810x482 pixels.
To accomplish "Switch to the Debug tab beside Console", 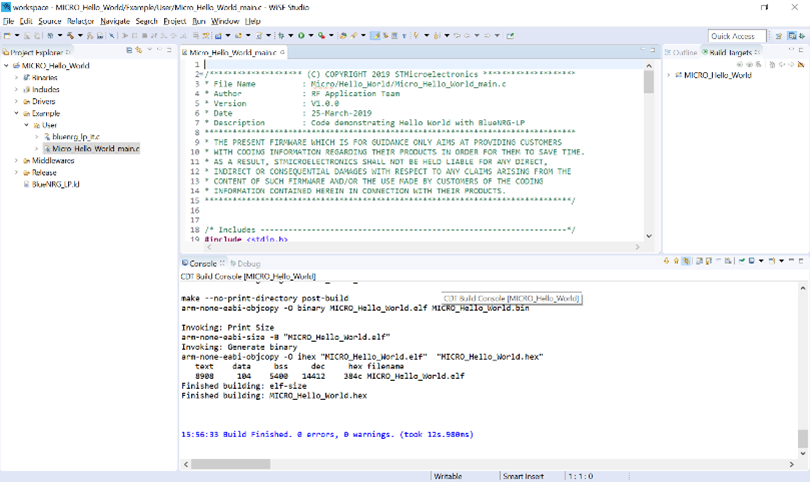I will (246, 263).
